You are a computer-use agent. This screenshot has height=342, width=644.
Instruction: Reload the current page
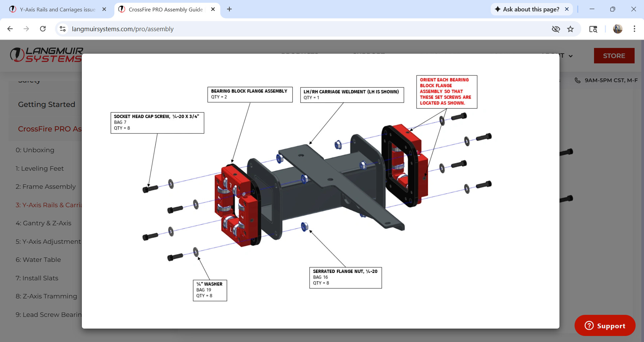click(43, 29)
